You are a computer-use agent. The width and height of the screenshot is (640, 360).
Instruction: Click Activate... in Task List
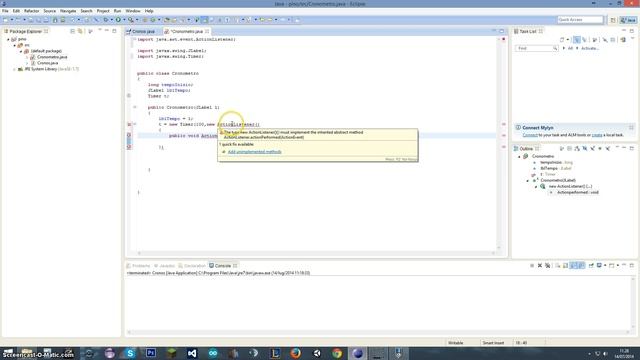(x=589, y=48)
